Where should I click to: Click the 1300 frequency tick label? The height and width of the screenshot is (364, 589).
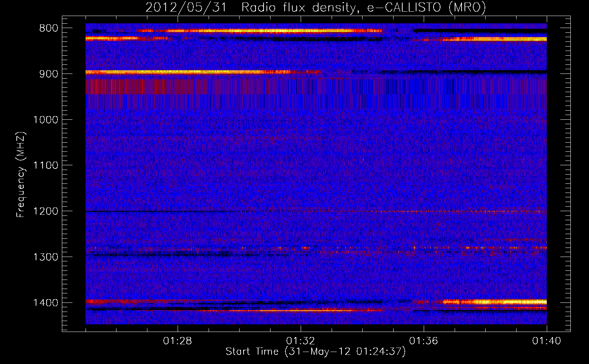[46, 257]
